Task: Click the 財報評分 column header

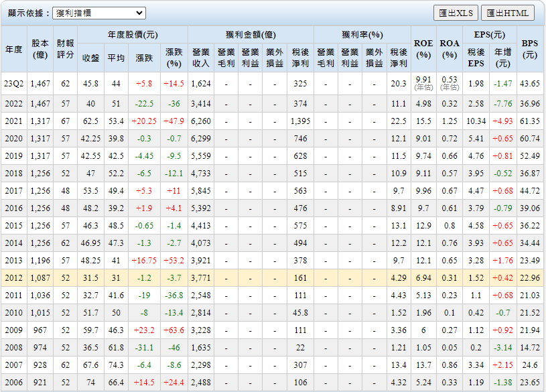Action: [65, 50]
